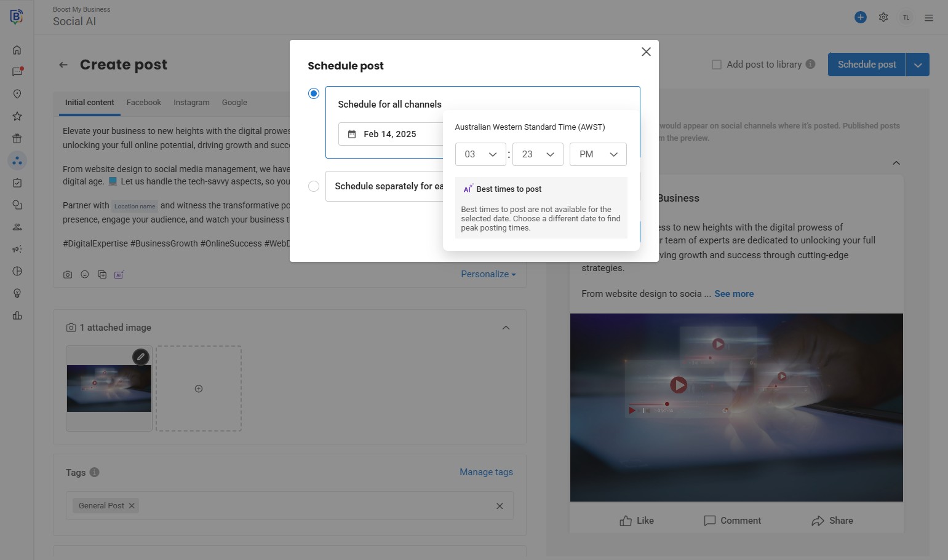
Task: Click See more in the post preview
Action: (734, 294)
